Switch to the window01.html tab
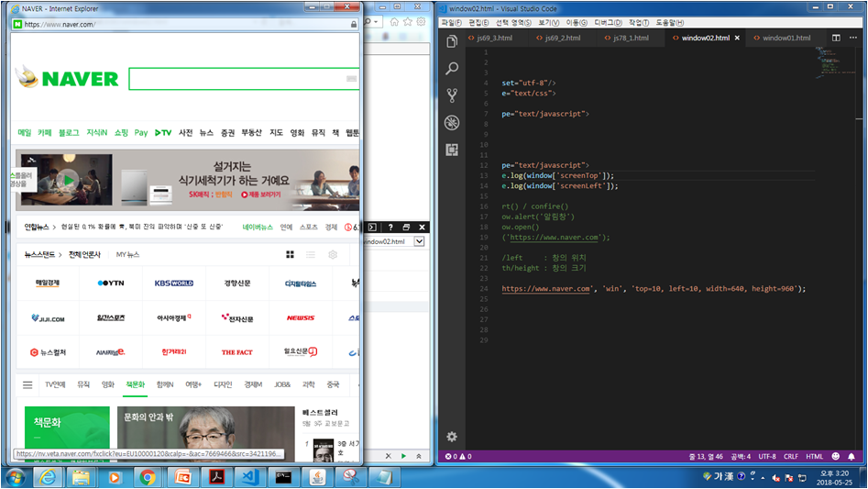The width and height of the screenshot is (868, 489). click(786, 38)
